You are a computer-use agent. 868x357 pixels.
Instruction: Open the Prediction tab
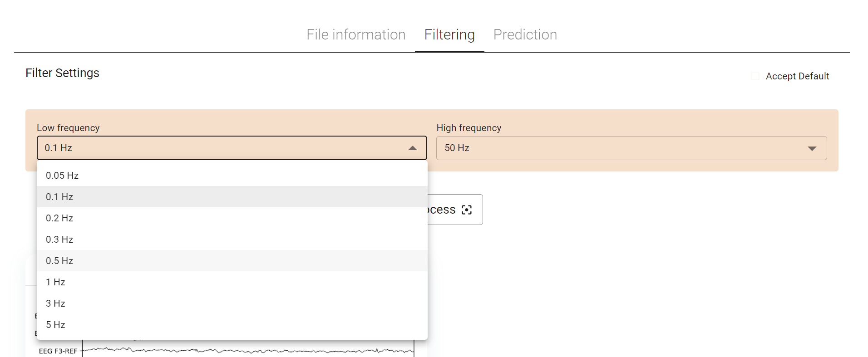pyautogui.click(x=525, y=34)
